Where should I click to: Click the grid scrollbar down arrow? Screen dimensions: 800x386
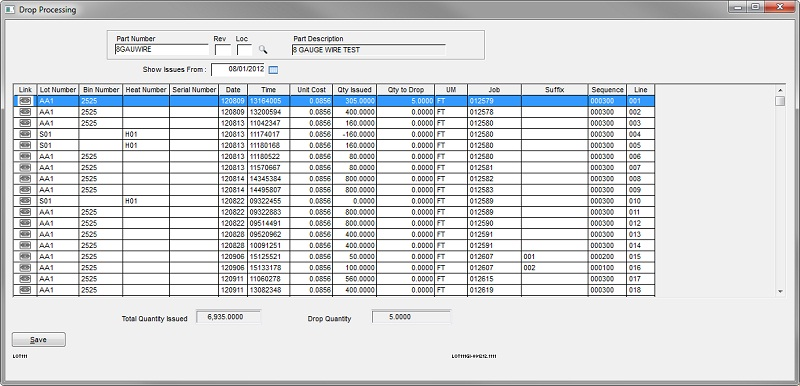780,291
